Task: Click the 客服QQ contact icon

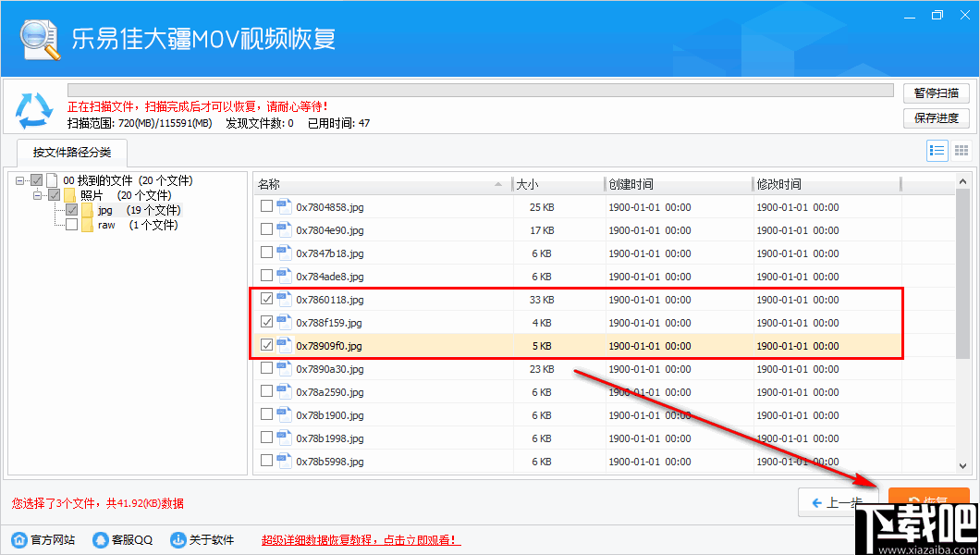Action: (x=99, y=540)
